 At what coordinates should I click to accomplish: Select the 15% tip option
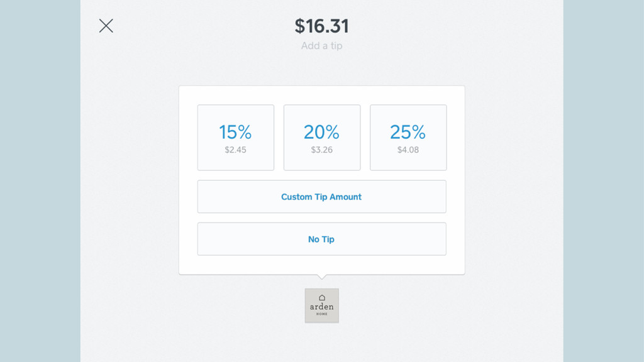pyautogui.click(x=236, y=138)
